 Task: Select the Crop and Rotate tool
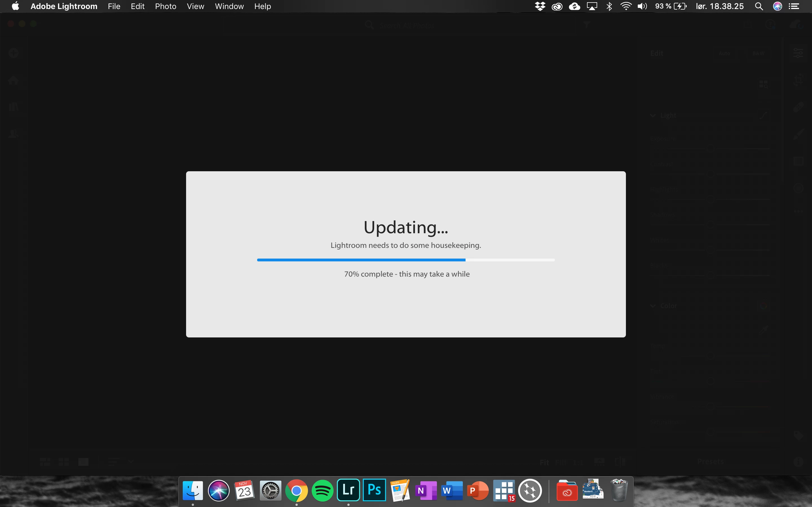click(798, 80)
